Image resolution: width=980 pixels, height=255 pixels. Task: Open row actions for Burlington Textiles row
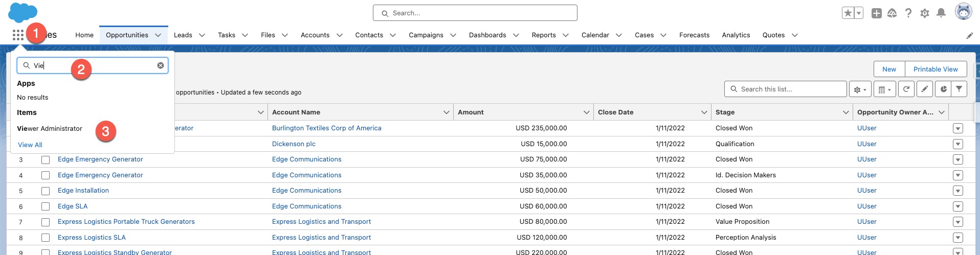point(958,128)
